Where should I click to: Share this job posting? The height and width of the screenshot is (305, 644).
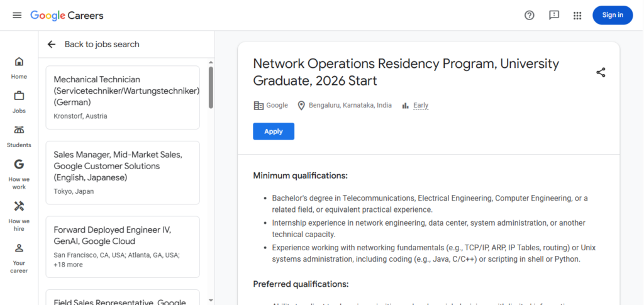pos(601,73)
